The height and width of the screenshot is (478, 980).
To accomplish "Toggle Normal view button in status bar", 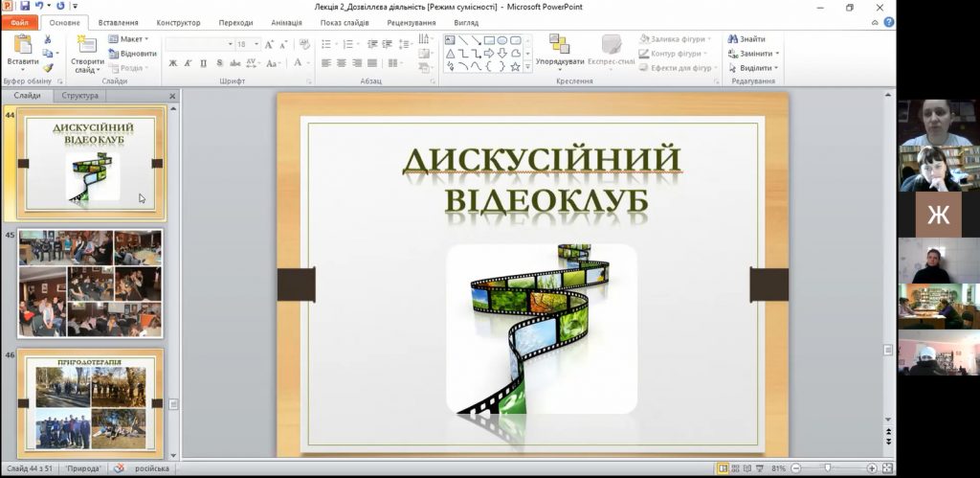I will 724,468.
